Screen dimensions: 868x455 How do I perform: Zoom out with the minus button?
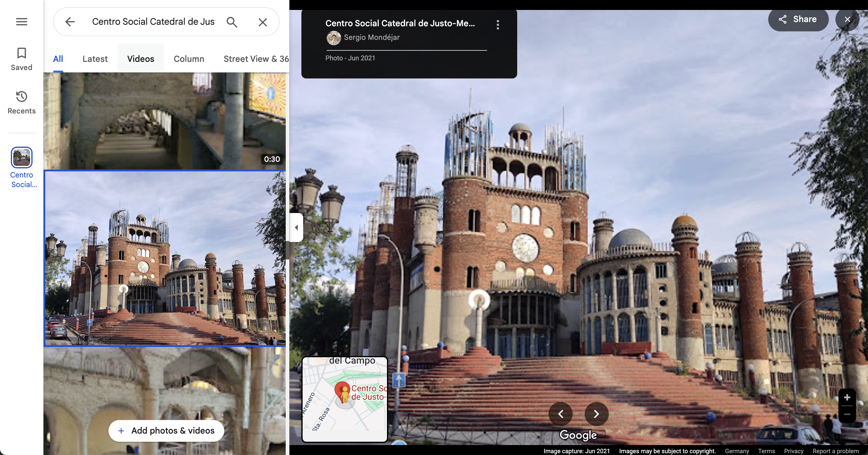pos(847,414)
